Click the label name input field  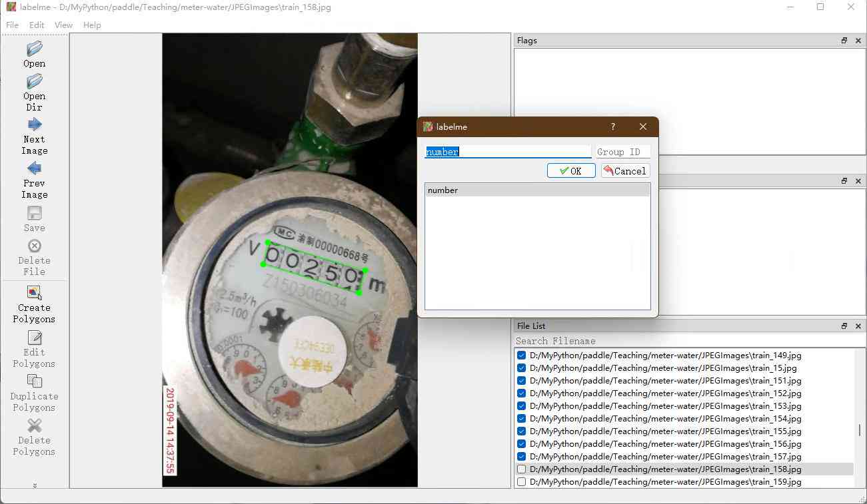click(508, 152)
